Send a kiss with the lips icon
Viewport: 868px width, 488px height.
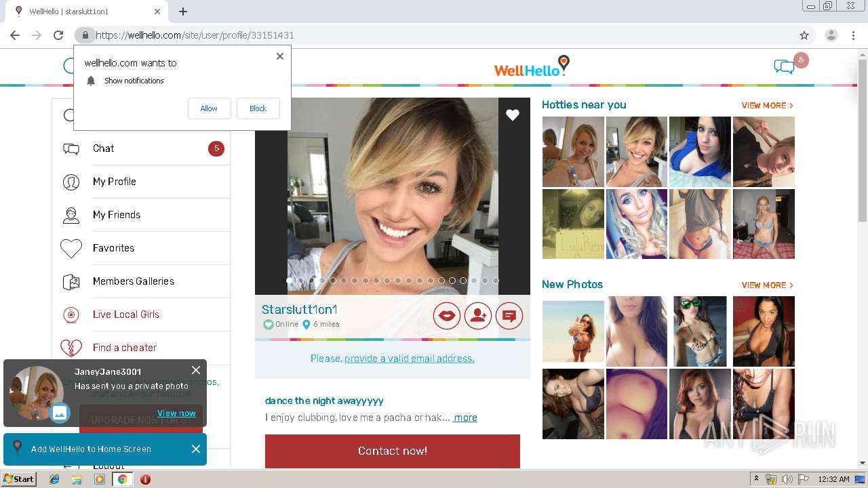click(x=447, y=316)
